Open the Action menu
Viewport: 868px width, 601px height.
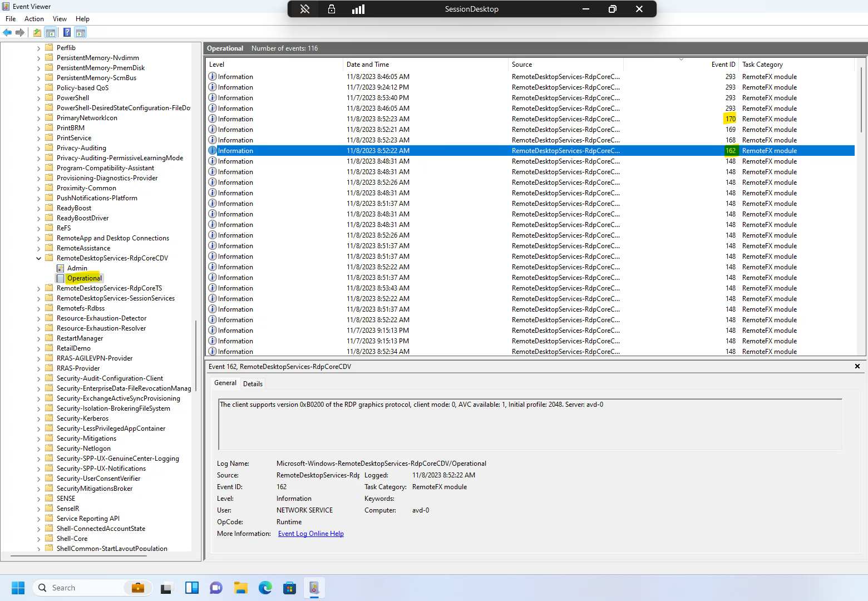pos(34,19)
